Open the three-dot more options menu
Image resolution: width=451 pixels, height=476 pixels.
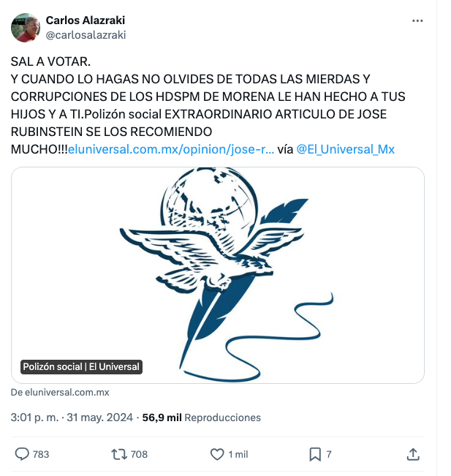tap(417, 20)
